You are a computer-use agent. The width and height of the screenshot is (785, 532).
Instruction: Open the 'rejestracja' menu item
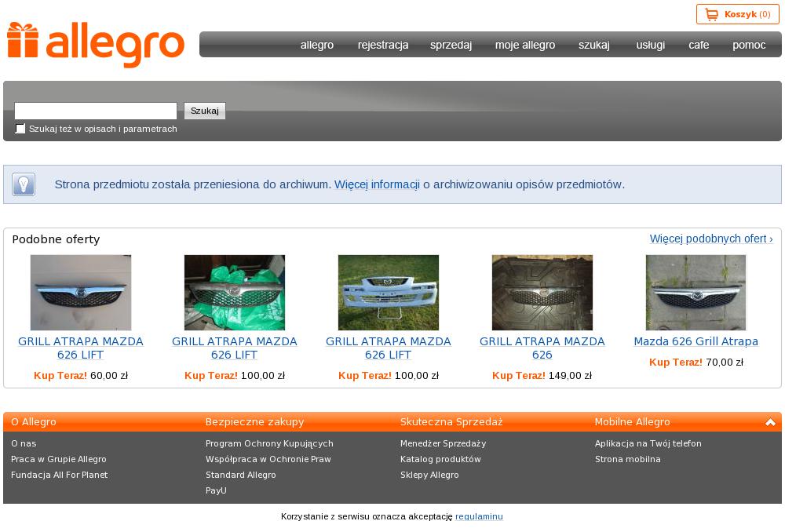coord(383,45)
